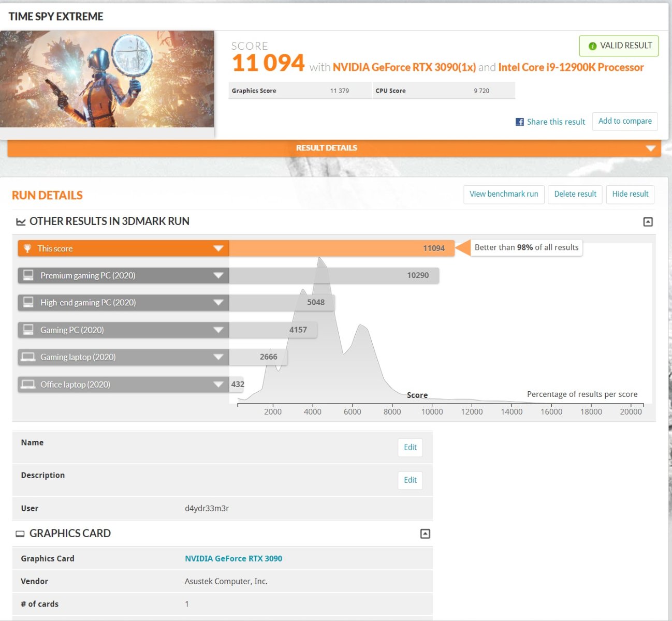Click the Share this result link

[556, 122]
